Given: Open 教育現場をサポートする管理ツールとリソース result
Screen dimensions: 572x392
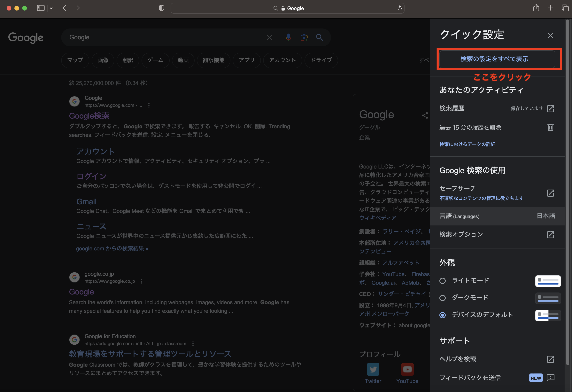Looking at the screenshot, I should click(x=150, y=354).
